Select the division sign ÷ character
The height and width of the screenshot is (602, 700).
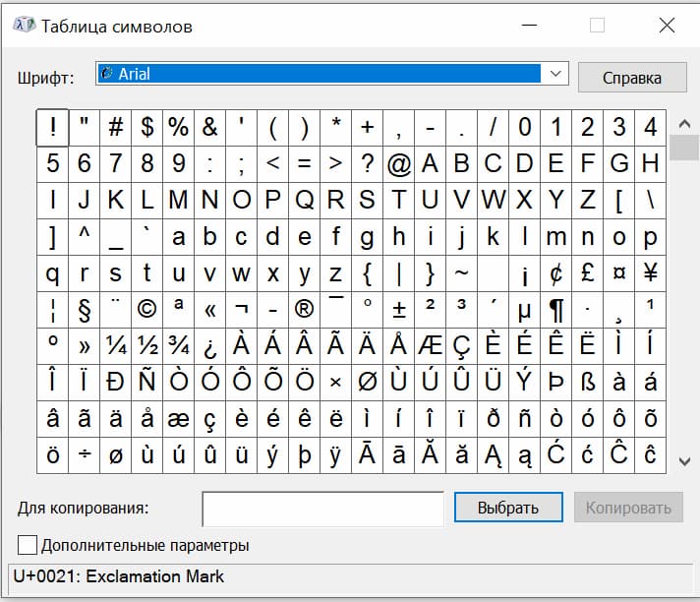pos(84,453)
